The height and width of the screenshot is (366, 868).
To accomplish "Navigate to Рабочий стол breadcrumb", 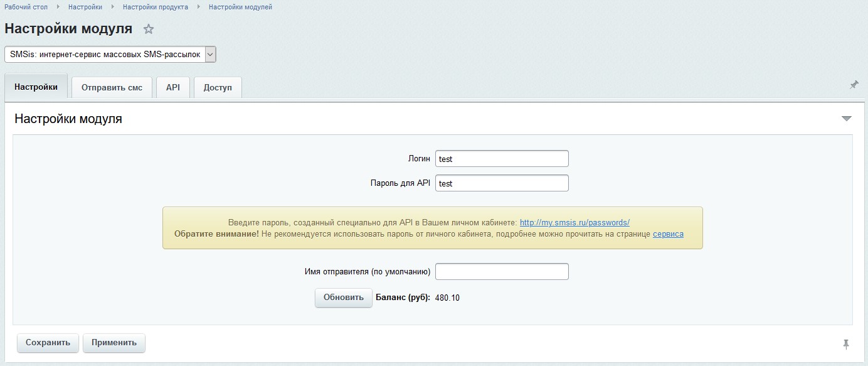I will tap(26, 7).
